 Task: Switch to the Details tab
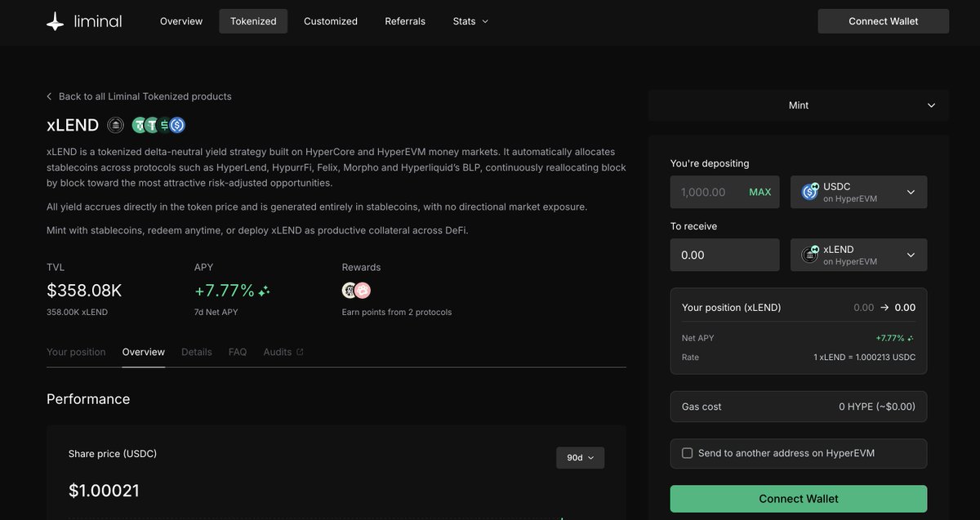coord(197,352)
